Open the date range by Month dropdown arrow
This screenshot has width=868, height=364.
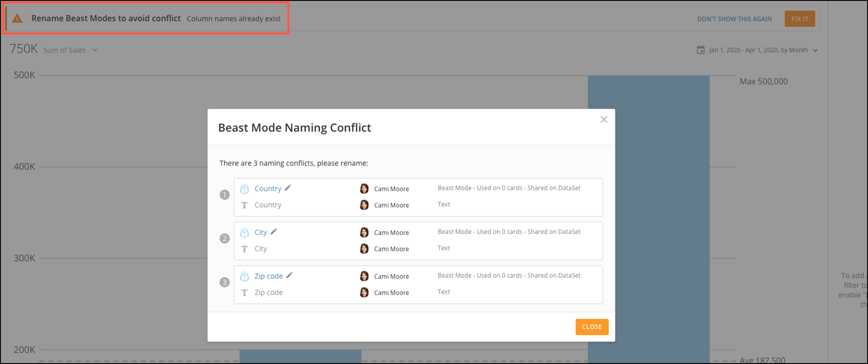tap(815, 50)
